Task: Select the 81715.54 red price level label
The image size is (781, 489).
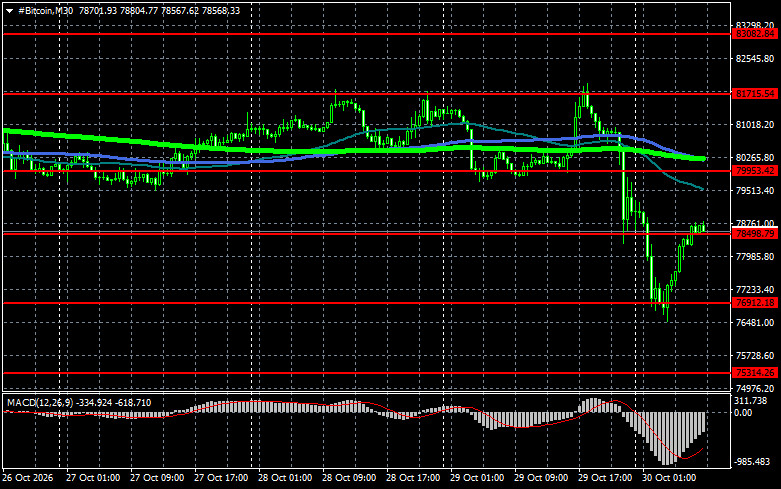Action: point(755,94)
